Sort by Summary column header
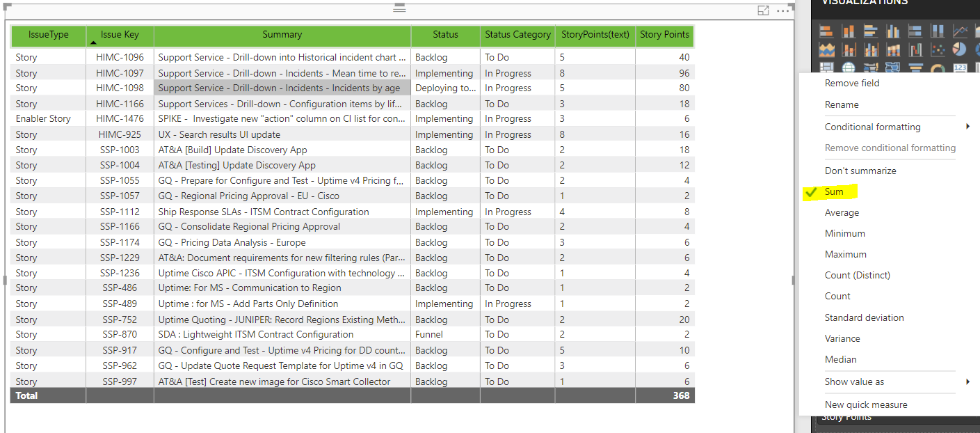The image size is (980, 433). click(282, 35)
